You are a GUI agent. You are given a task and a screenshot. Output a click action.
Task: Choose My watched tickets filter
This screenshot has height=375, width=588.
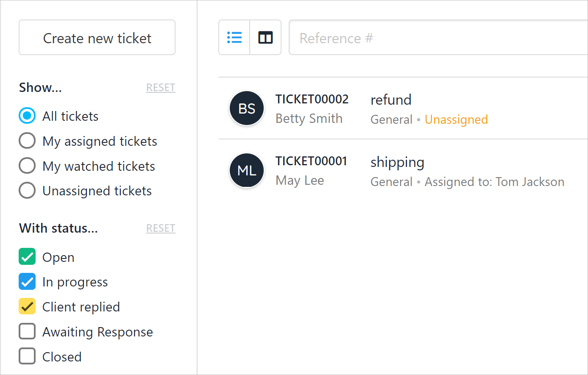(x=27, y=166)
